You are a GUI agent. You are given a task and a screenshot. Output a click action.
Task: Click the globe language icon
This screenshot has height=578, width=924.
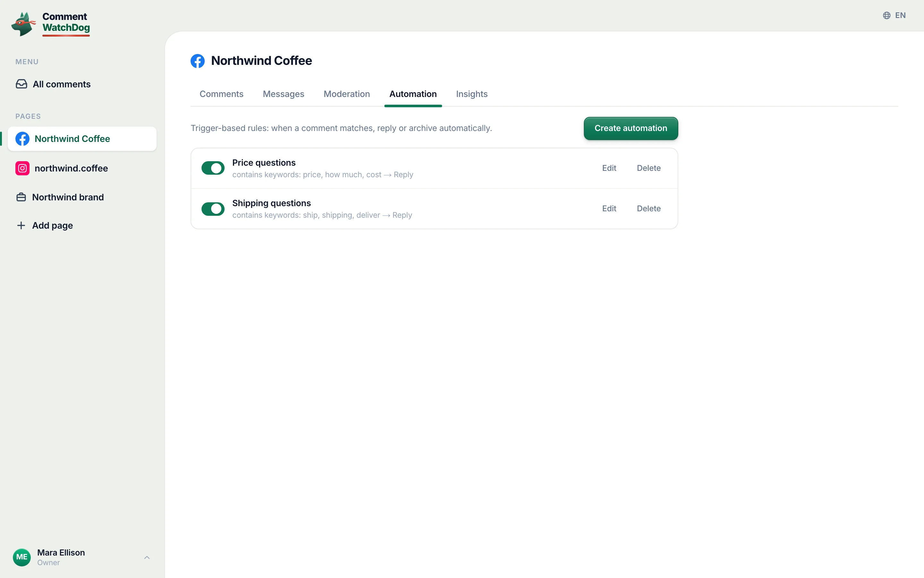(886, 15)
